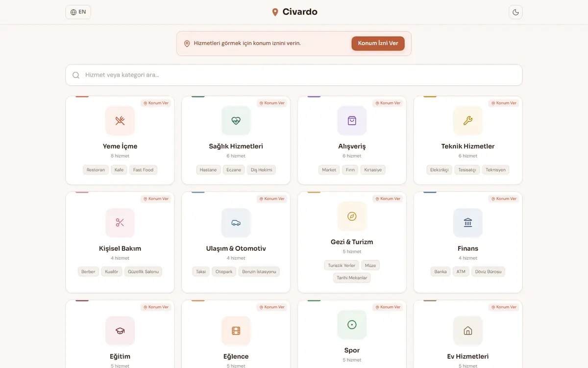Select the Hastane tag

208,170
